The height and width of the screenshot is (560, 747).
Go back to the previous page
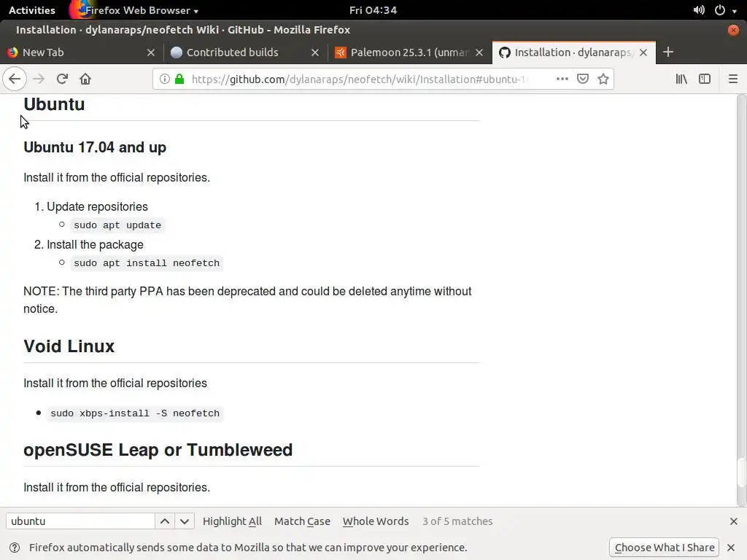pos(15,79)
